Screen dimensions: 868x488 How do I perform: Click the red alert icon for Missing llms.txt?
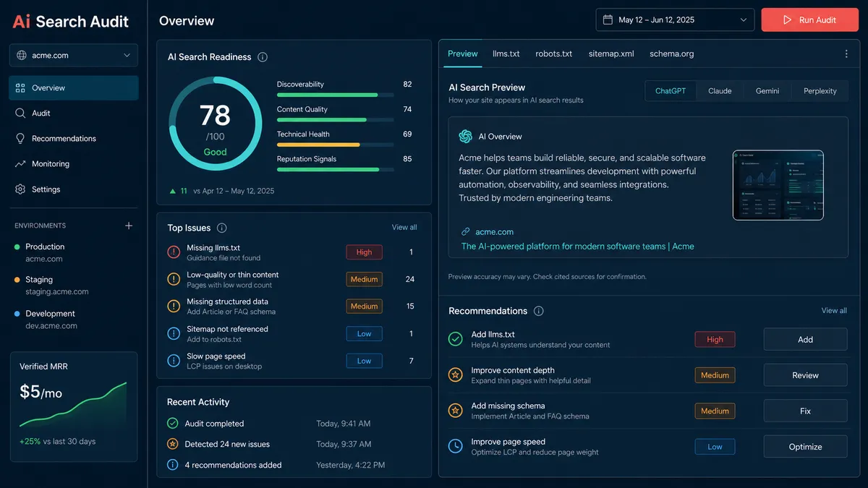click(174, 252)
